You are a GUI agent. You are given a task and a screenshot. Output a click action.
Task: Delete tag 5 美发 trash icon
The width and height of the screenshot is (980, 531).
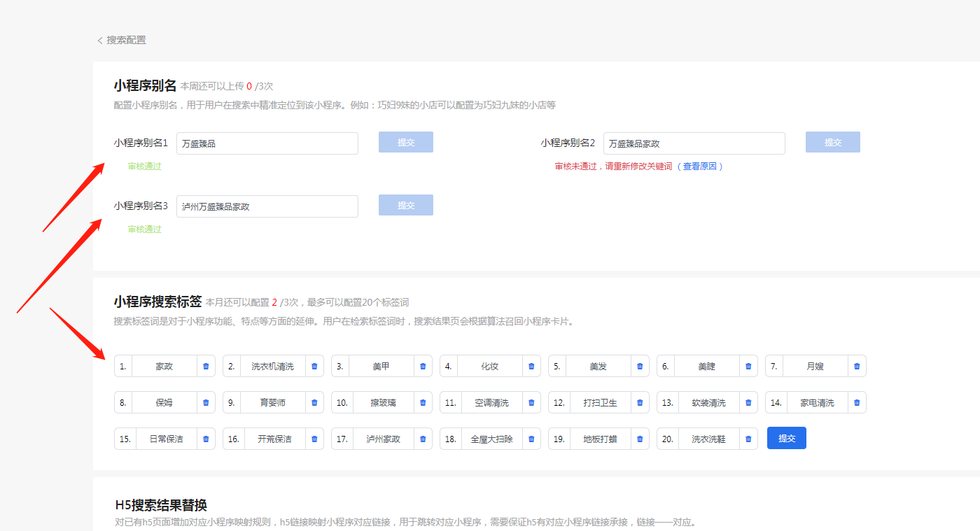[640, 366]
